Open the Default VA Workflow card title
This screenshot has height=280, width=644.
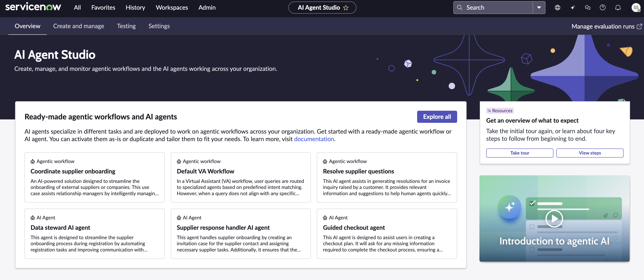205,171
